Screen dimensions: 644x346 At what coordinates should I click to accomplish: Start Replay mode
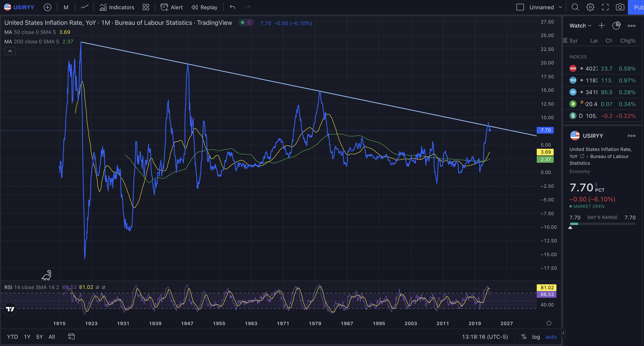204,7
